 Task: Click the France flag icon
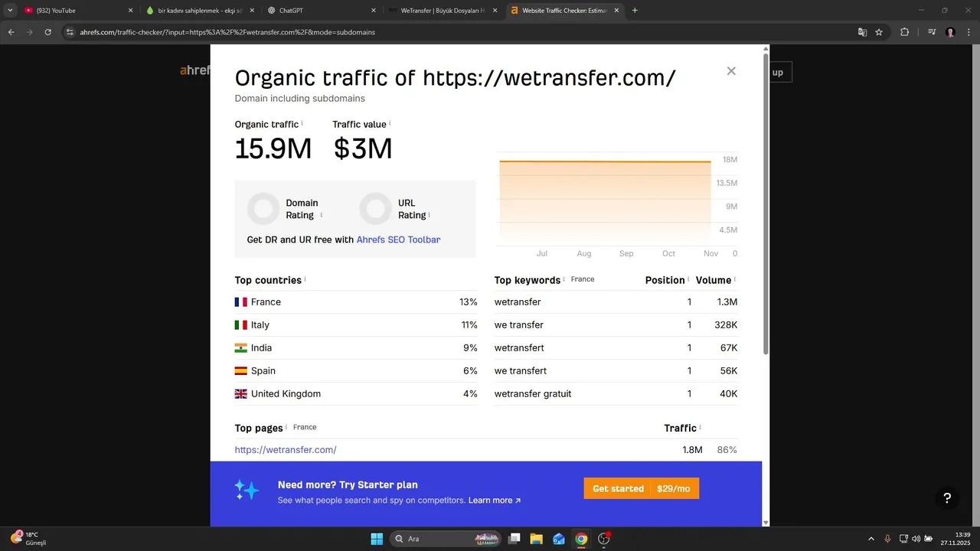pyautogui.click(x=240, y=302)
